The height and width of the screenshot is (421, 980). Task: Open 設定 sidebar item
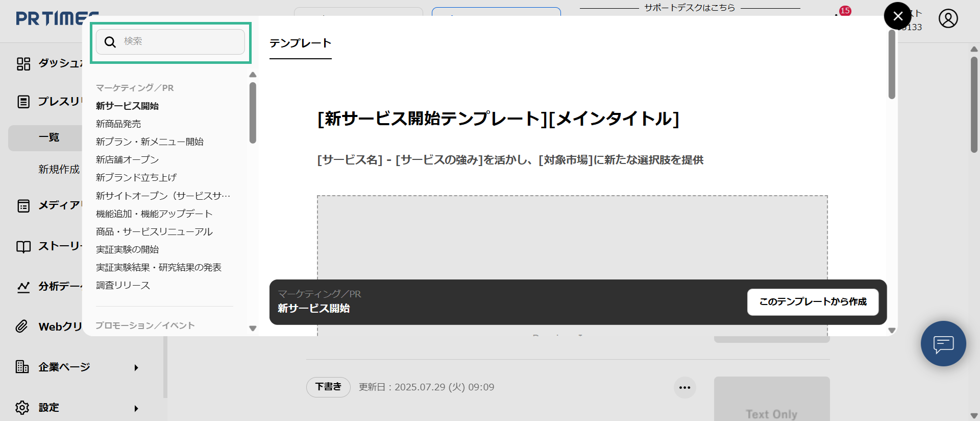tap(49, 408)
